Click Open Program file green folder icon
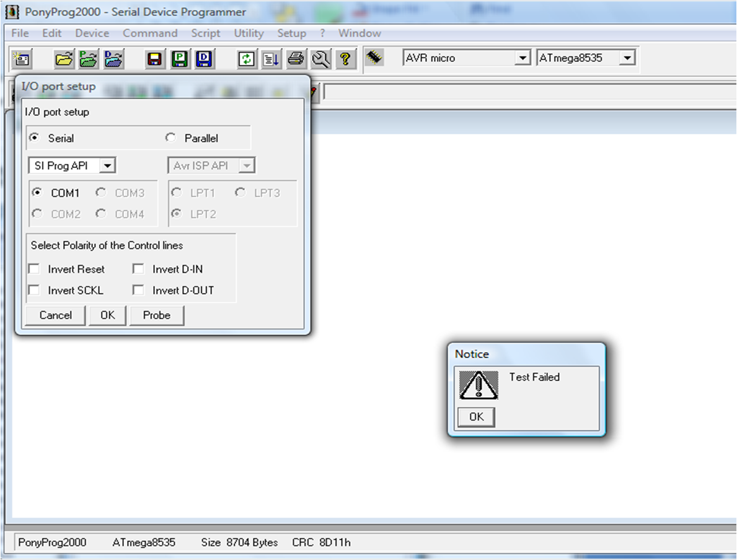This screenshot has height=560, width=737. click(x=88, y=59)
